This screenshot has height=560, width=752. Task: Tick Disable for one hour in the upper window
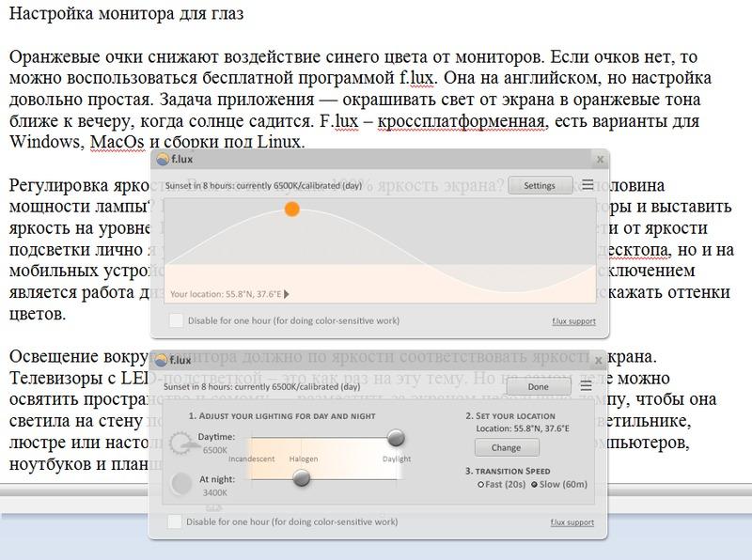point(176,320)
